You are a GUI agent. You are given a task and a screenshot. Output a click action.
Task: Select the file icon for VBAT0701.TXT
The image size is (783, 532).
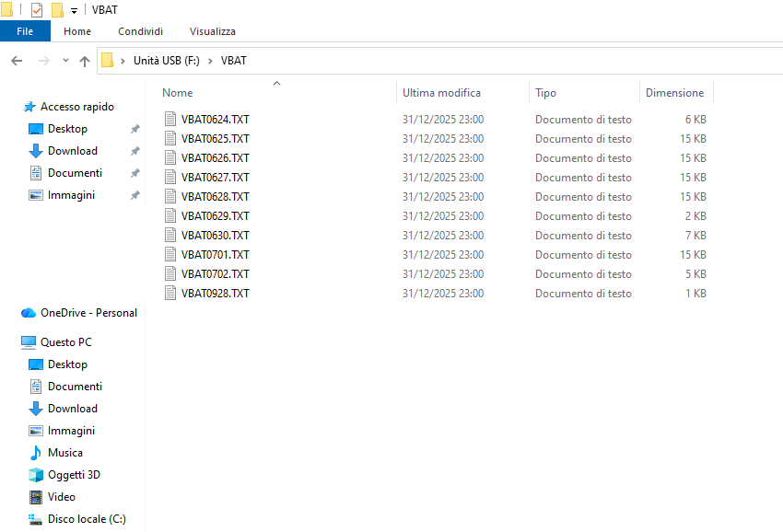pos(170,255)
